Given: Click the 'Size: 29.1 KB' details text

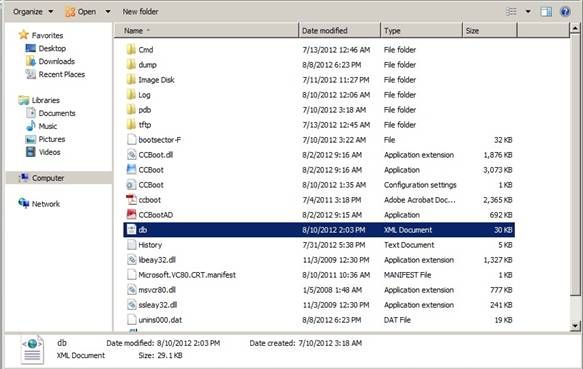Looking at the screenshot, I should tap(160, 355).
